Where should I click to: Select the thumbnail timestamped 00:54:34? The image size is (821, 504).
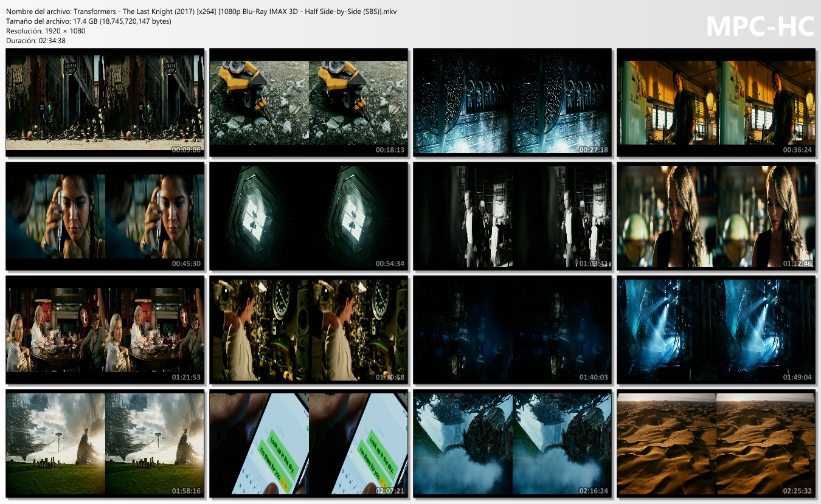coord(308,216)
